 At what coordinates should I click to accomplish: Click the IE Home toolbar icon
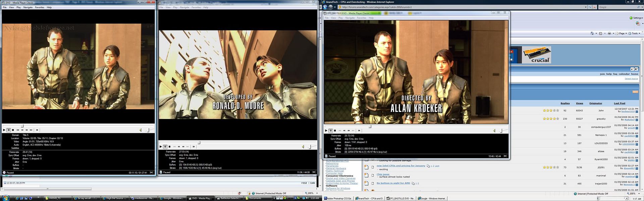click(592, 33)
